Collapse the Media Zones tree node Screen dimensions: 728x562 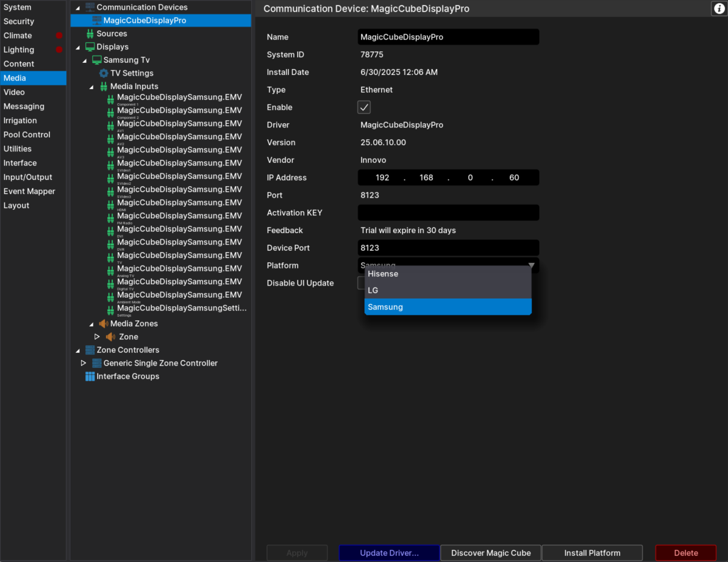91,324
